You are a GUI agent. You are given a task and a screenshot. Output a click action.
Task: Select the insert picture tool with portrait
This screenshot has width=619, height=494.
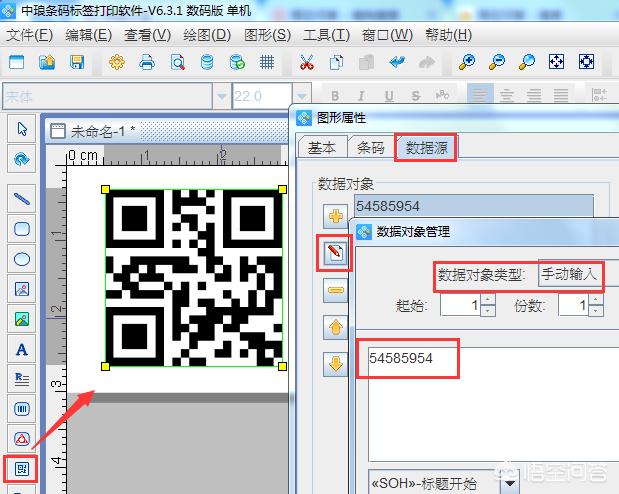(22, 289)
